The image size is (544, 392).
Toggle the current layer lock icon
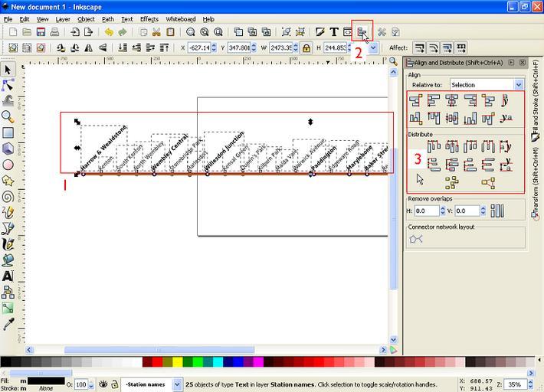(114, 384)
